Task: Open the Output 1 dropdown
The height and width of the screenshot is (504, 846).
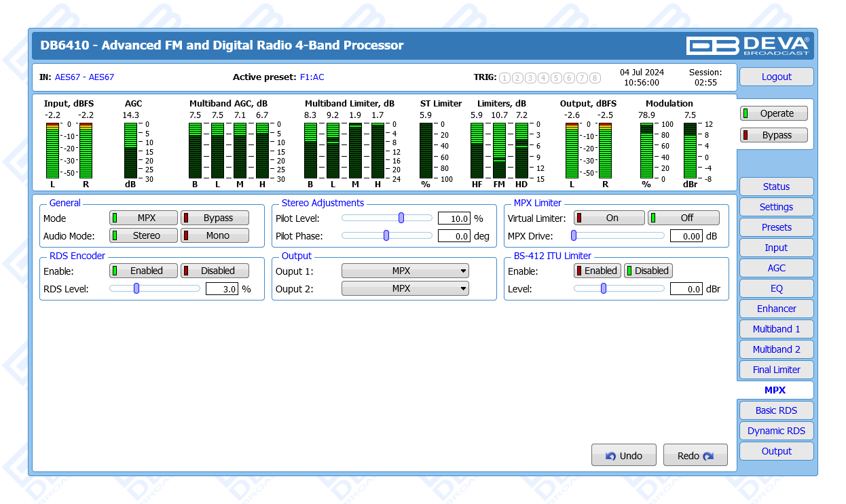Action: 405,271
